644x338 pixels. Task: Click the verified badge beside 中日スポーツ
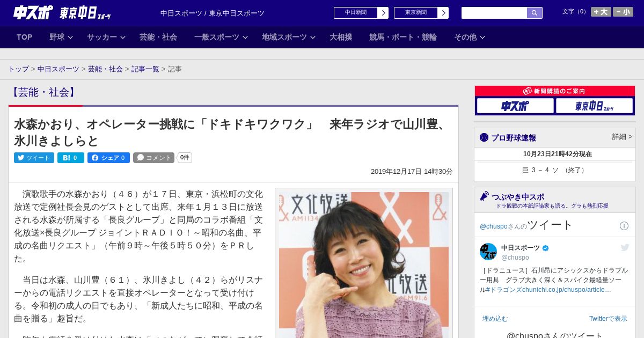pyautogui.click(x=546, y=248)
